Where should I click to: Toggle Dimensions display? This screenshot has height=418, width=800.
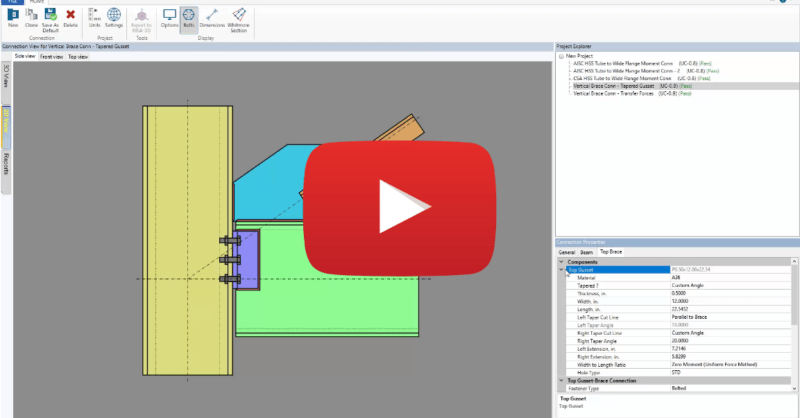point(211,17)
